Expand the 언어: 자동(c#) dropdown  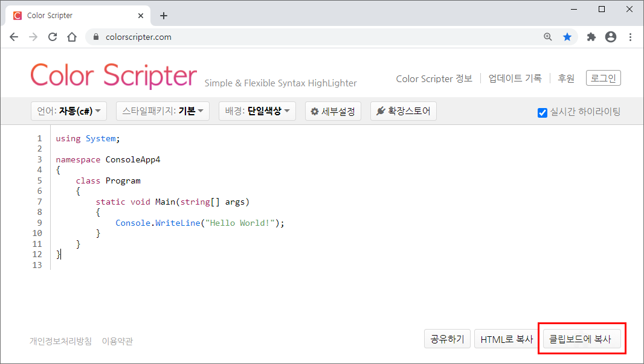tap(69, 111)
